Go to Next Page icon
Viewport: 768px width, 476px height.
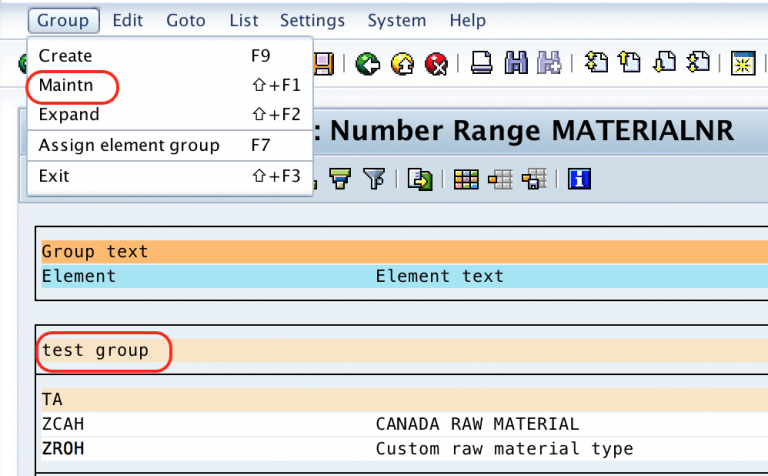[665, 63]
